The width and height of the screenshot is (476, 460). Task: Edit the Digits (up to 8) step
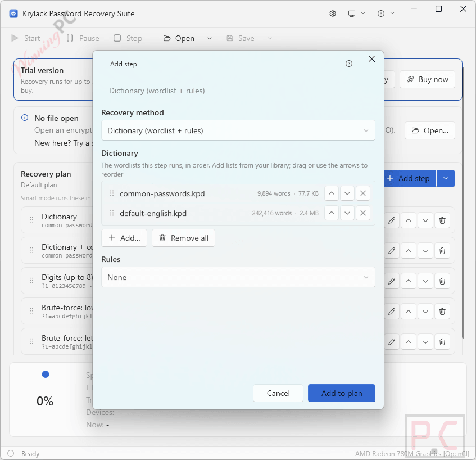pos(392,281)
